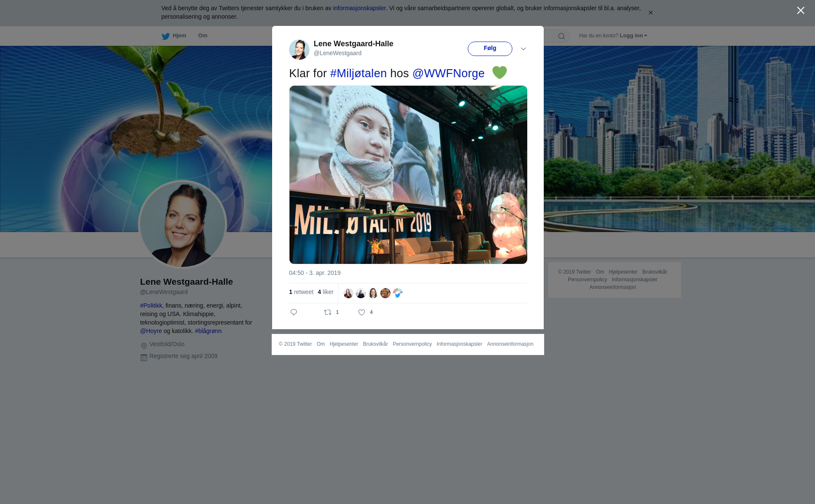Click the Hjem label in top navigation
The height and width of the screenshot is (504, 815).
[x=180, y=36]
